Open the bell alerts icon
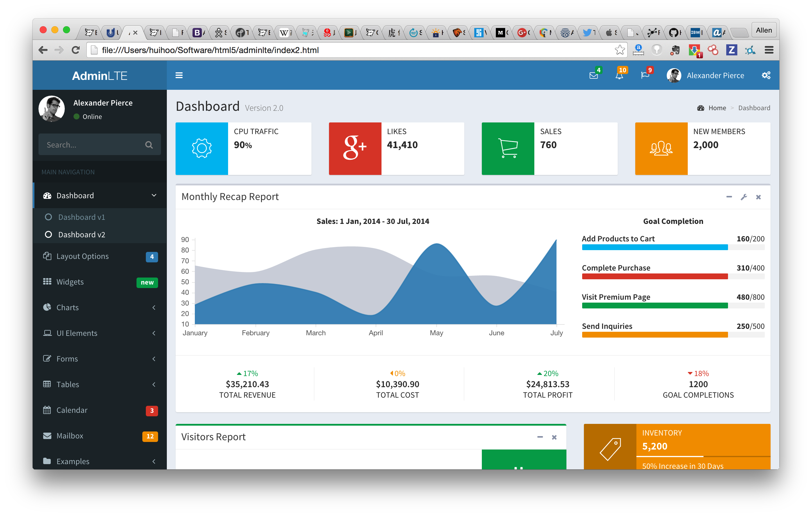Screen dimensions: 812x516 (619, 76)
